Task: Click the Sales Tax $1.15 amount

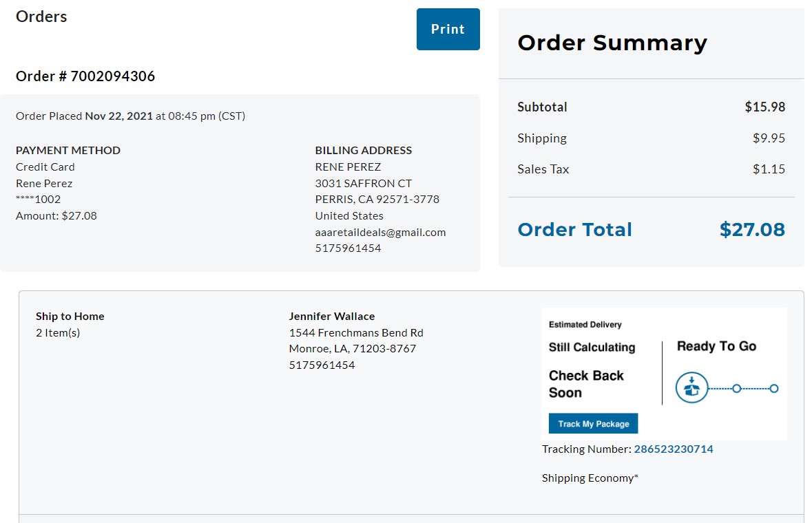Action: (x=769, y=169)
